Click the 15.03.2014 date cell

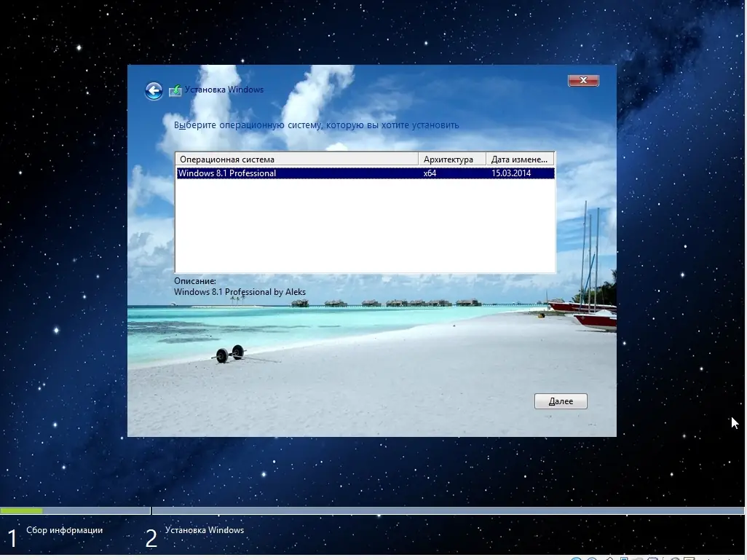(x=510, y=173)
